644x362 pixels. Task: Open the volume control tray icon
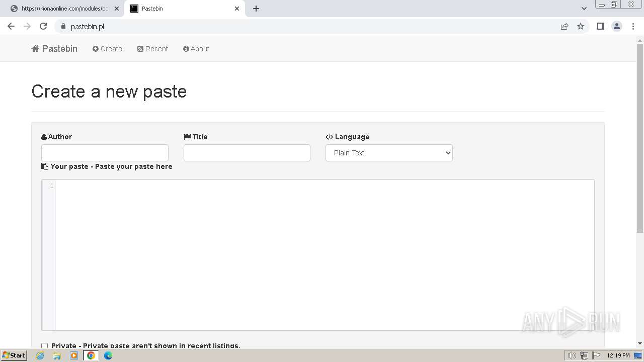point(572,355)
